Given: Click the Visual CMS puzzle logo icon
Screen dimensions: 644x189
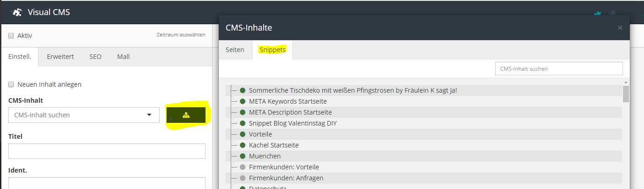Looking at the screenshot, I should coord(16,12).
